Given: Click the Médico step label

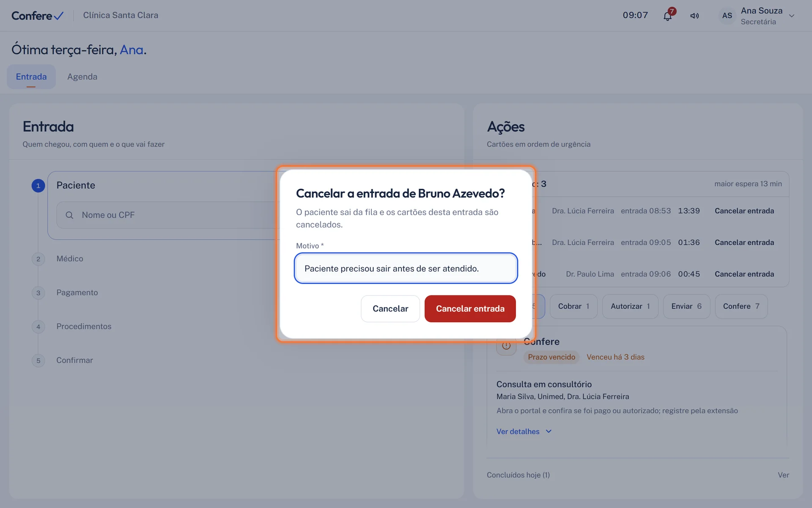Looking at the screenshot, I should 70,259.
